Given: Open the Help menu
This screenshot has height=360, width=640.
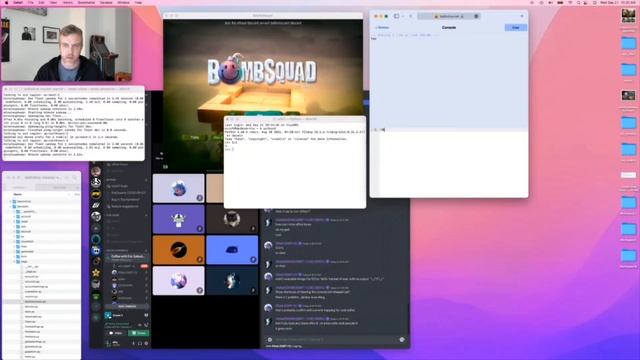Looking at the screenshot, I should tap(138, 2).
